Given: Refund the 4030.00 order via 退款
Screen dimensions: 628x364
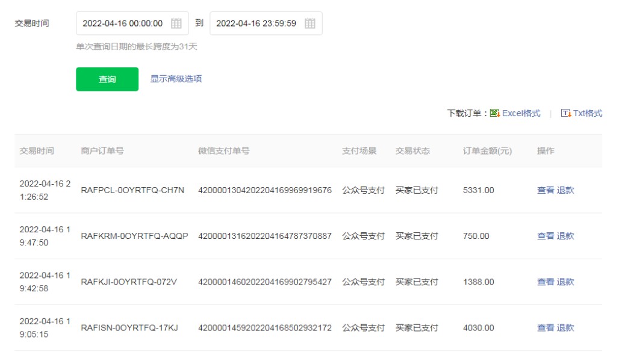Looking at the screenshot, I should tap(565, 328).
